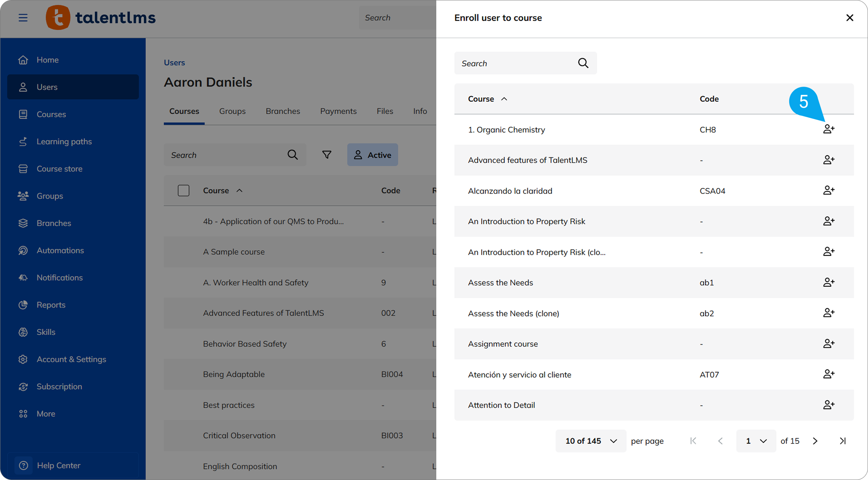868x480 pixels.
Task: Open Skills in the sidebar
Action: (73, 332)
